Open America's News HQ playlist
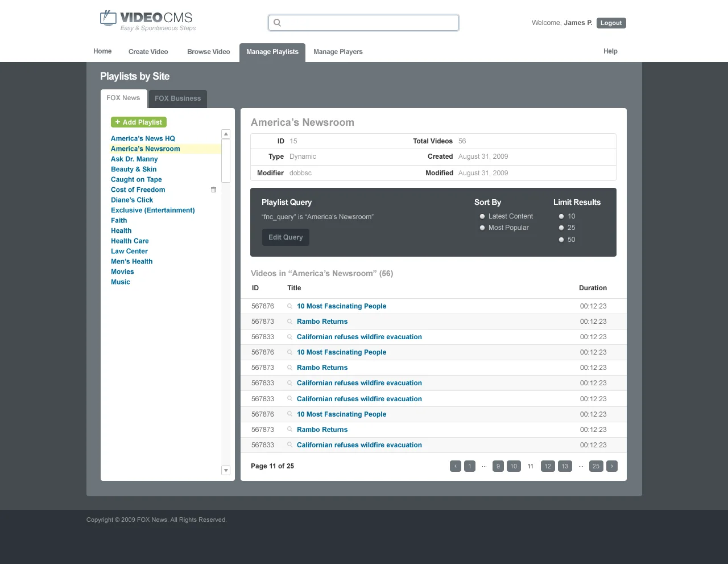The height and width of the screenshot is (564, 728). 143,138
